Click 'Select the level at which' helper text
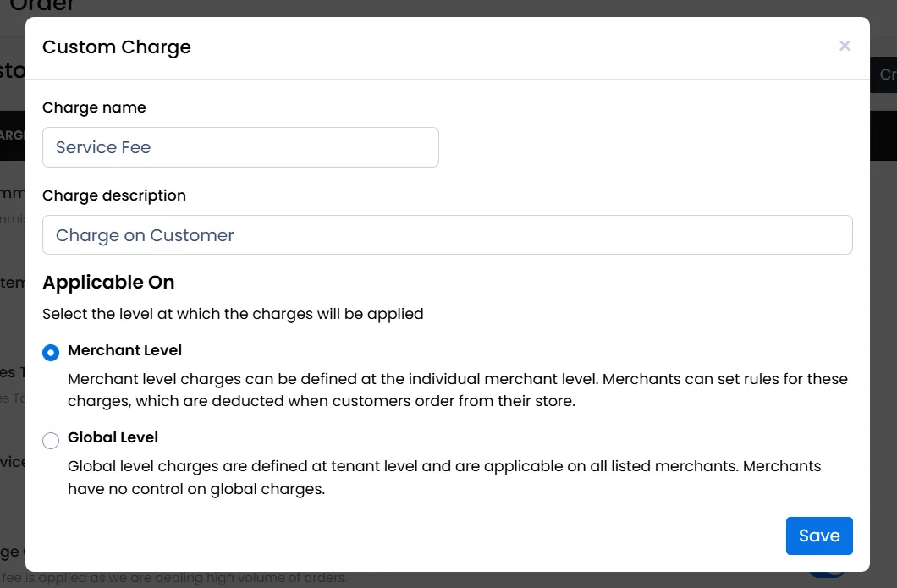 tap(233, 314)
